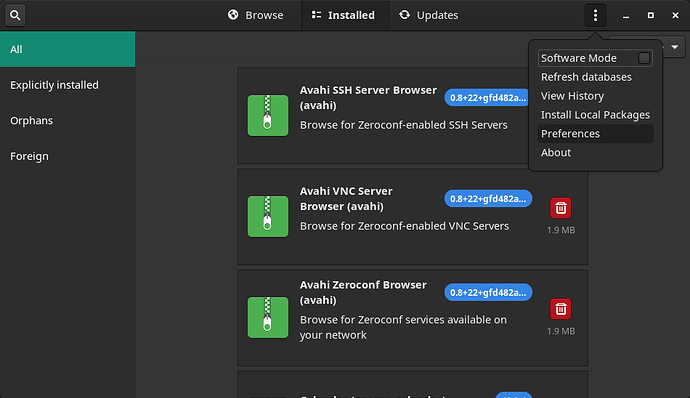Screen dimensions: 690x398
Task: Expand the sort dropdown arrow behind the menu
Action: [x=675, y=47]
